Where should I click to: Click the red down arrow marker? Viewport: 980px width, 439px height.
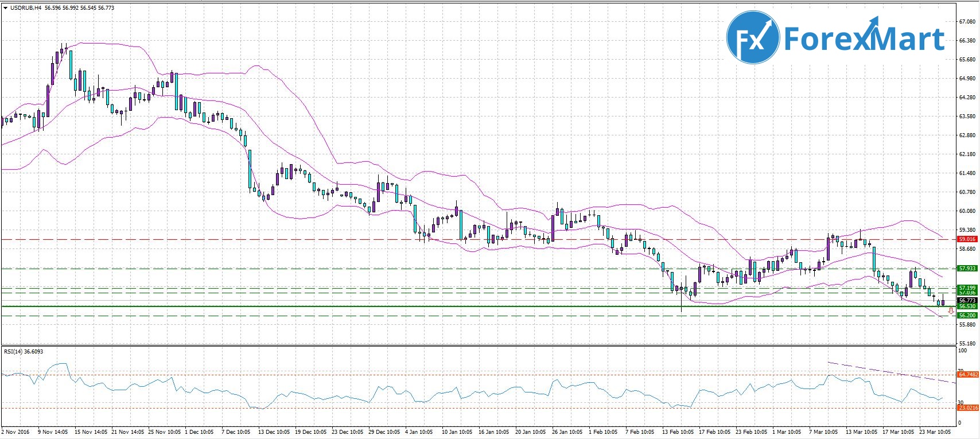coord(951,311)
